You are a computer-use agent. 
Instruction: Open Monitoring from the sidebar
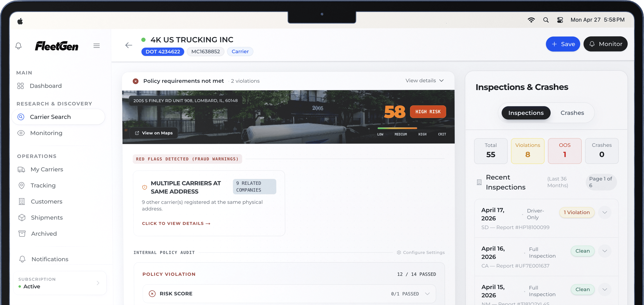[x=46, y=133]
